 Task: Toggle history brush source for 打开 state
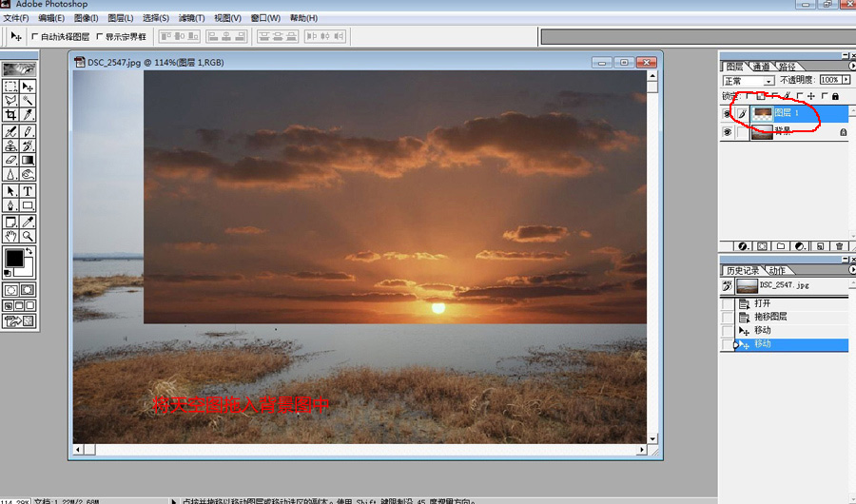click(728, 303)
